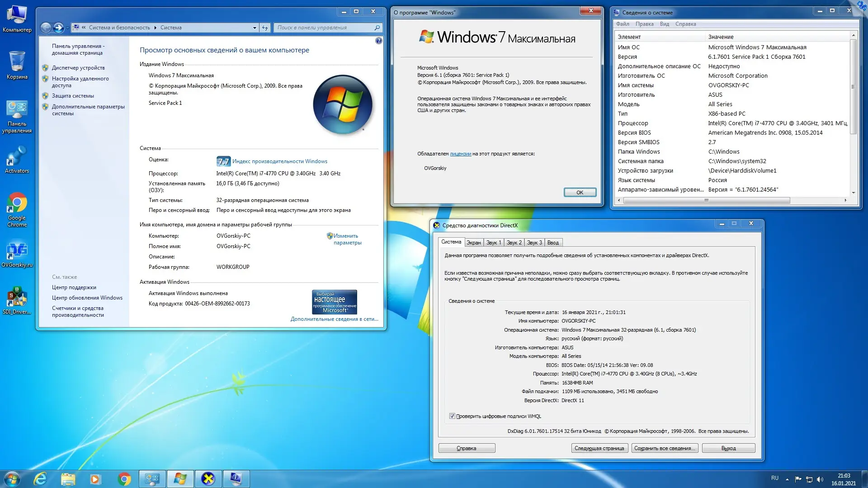This screenshot has height=488, width=868.
Task: Open the Индекс производительности Windows link
Action: point(279,161)
